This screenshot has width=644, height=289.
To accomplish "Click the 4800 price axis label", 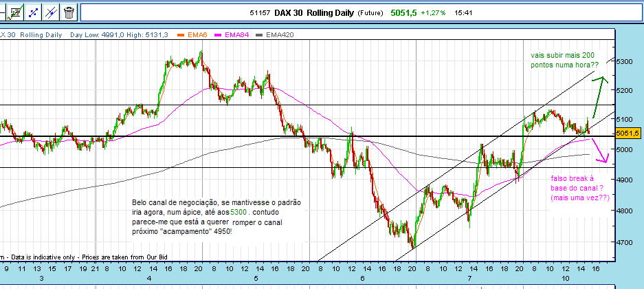I will [x=624, y=211].
